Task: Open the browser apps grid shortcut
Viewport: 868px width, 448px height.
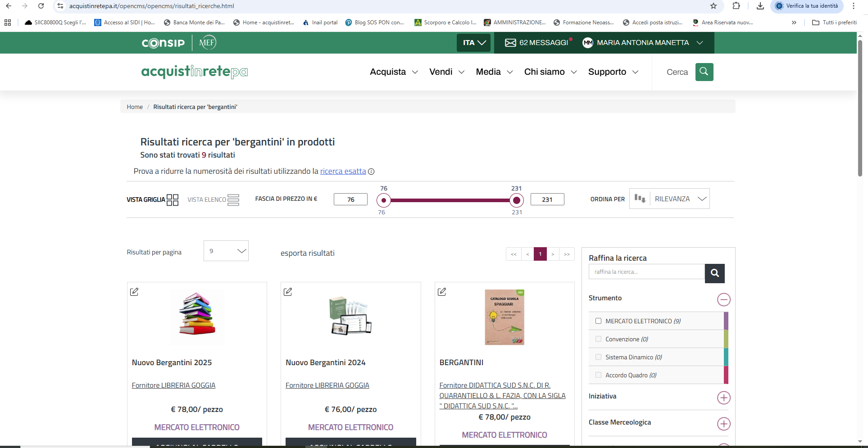Action: click(x=8, y=23)
